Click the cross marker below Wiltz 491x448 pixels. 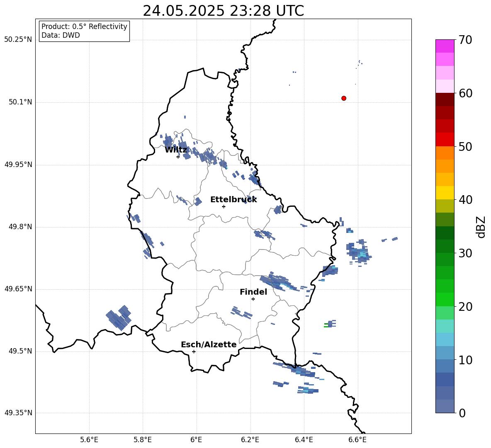178,157
